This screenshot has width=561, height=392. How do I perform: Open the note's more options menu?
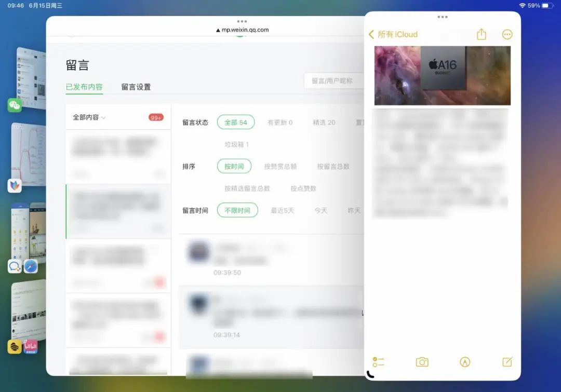[x=507, y=34]
